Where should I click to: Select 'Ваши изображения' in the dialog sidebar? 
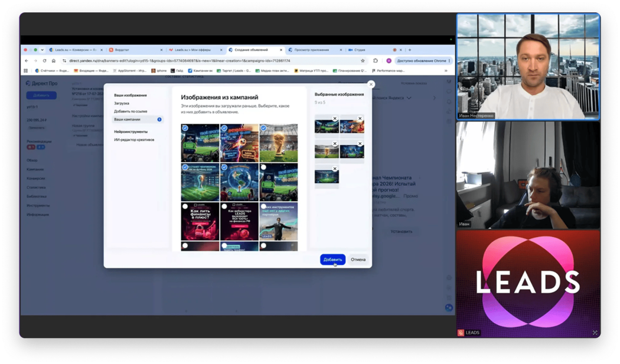(130, 95)
